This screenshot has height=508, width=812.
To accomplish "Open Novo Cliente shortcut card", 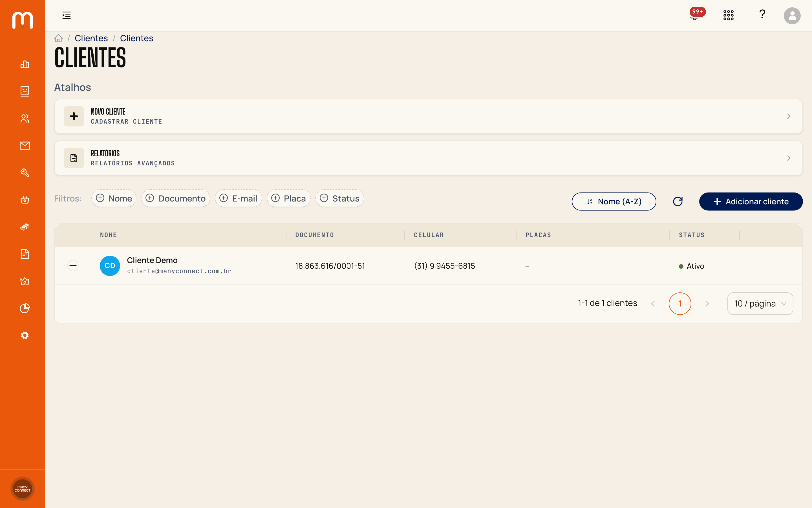I will (429, 116).
